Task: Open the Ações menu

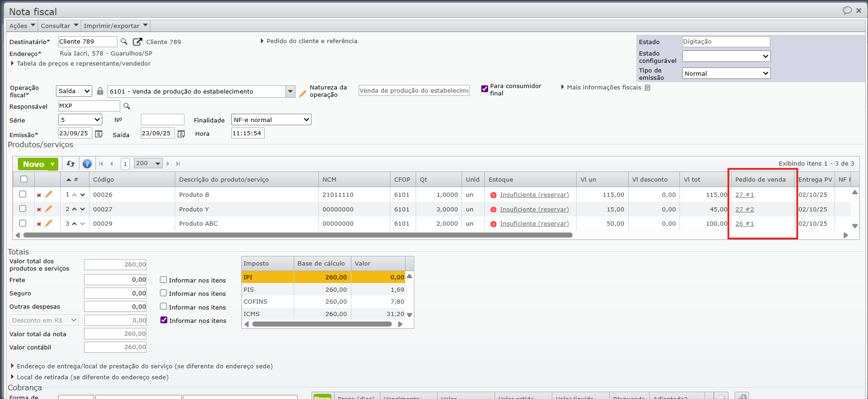Action: point(22,26)
